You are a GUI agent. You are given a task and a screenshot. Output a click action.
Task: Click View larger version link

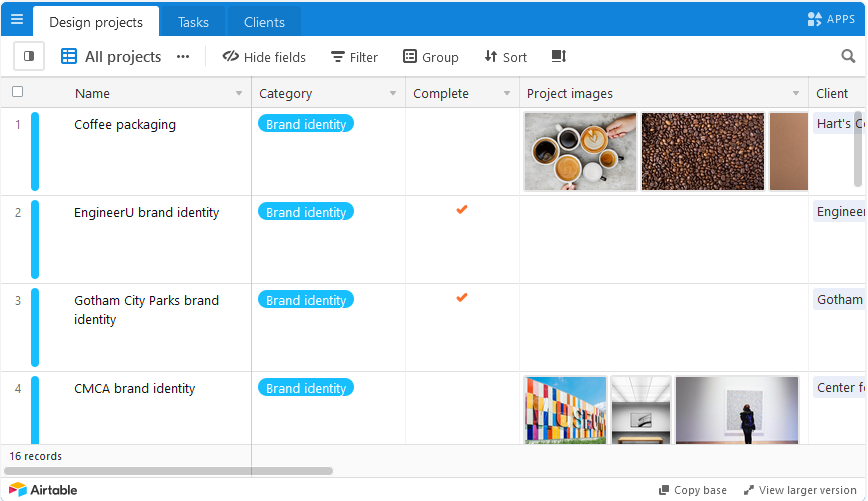(800, 490)
